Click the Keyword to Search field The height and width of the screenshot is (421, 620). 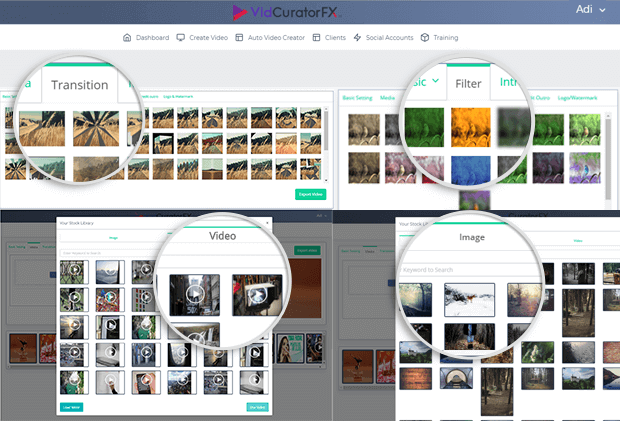[460, 270]
